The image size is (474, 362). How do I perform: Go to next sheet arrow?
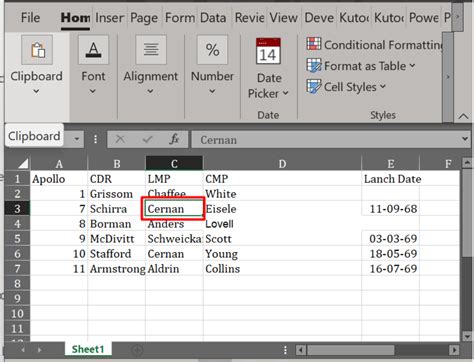point(39,350)
